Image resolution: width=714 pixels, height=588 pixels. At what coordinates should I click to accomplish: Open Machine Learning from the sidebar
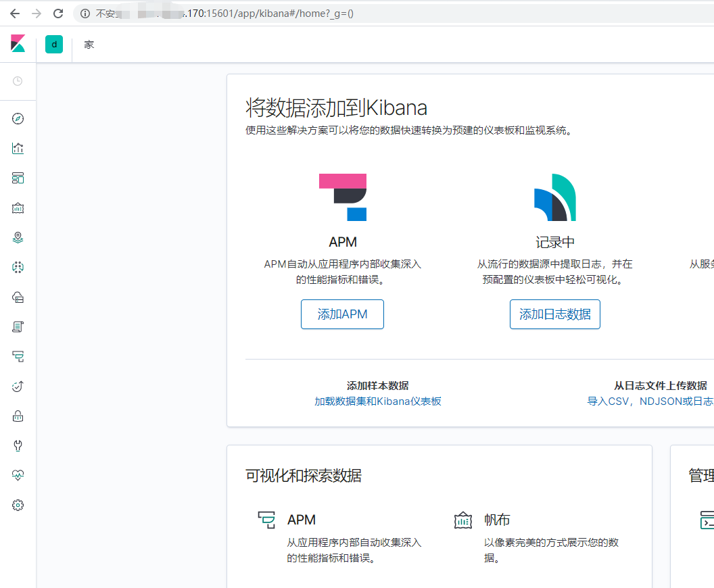18,267
